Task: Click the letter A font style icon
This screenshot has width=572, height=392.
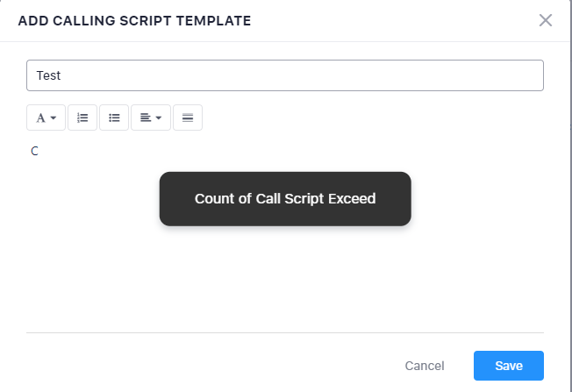Action: pyautogui.click(x=41, y=118)
